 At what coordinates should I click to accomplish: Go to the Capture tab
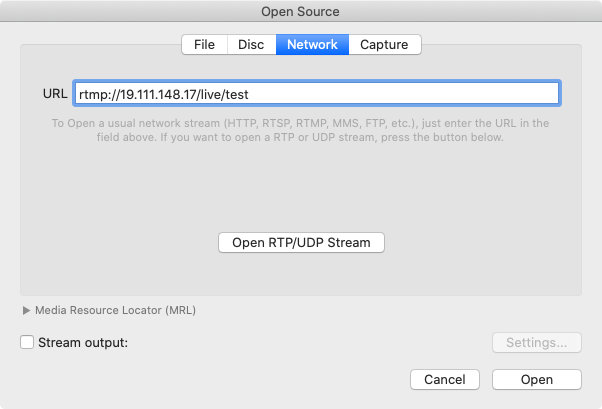click(x=385, y=44)
